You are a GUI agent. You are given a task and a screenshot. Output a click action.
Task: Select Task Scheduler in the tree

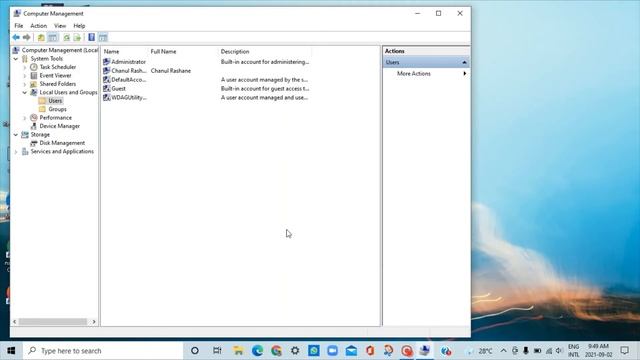58,67
